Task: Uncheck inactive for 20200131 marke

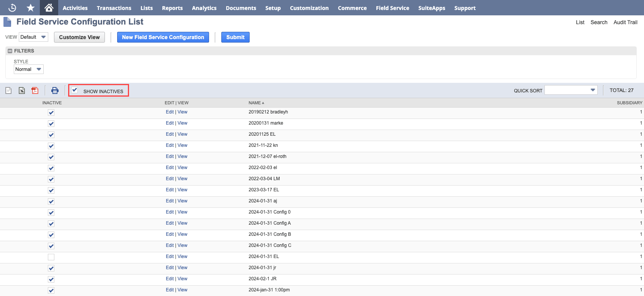Action: 51,123
